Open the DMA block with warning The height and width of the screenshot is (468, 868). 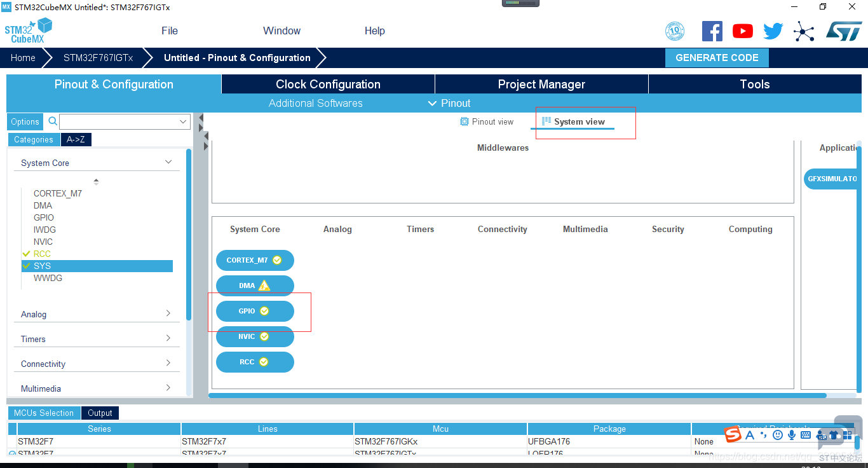click(x=255, y=286)
